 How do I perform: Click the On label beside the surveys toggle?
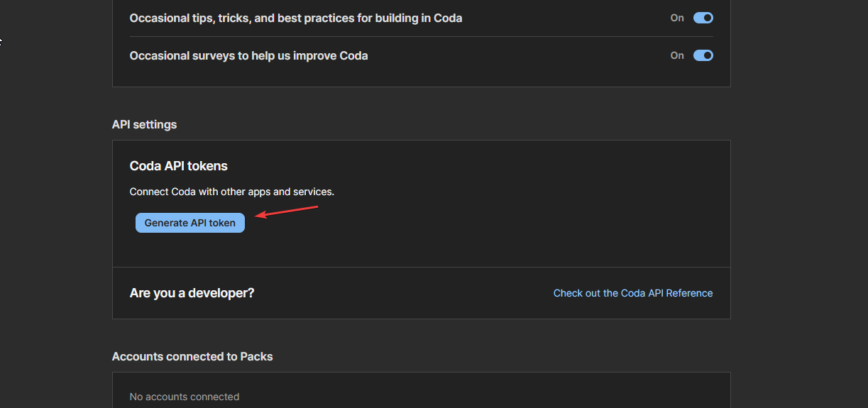tap(677, 55)
